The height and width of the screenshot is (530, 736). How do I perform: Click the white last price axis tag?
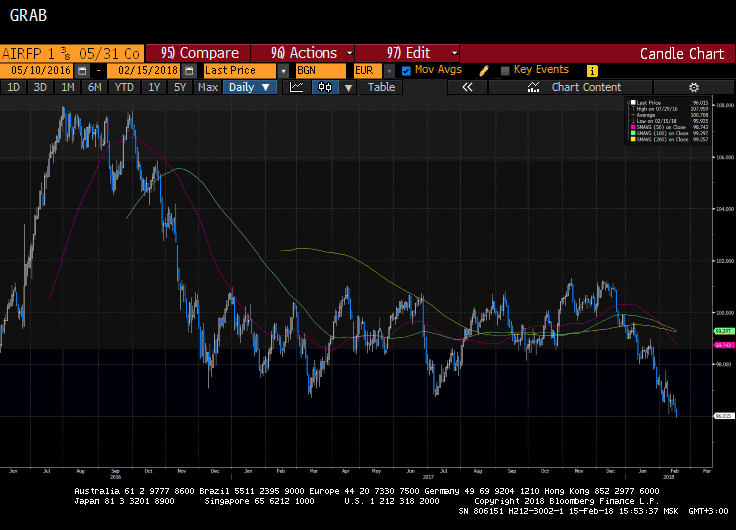point(723,416)
